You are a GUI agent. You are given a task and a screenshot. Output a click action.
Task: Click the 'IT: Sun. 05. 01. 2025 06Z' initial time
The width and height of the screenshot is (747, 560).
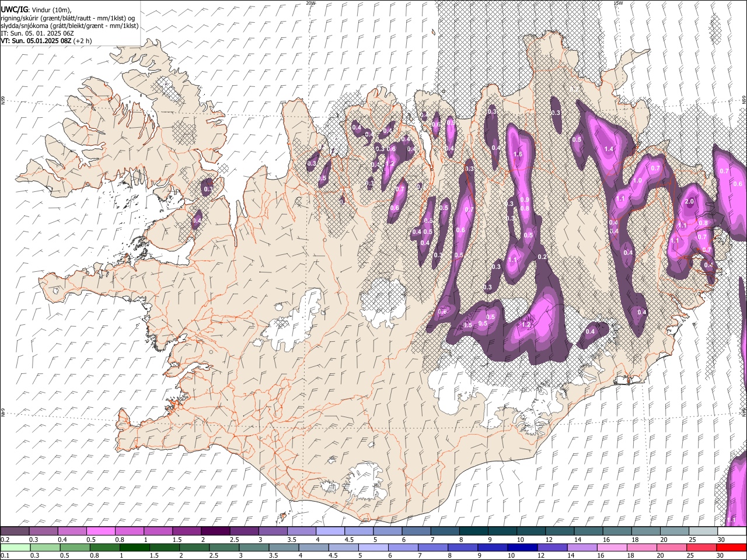point(37,33)
